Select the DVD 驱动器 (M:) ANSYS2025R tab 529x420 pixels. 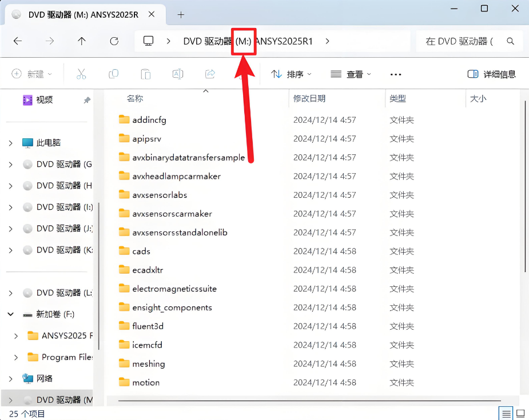(83, 14)
